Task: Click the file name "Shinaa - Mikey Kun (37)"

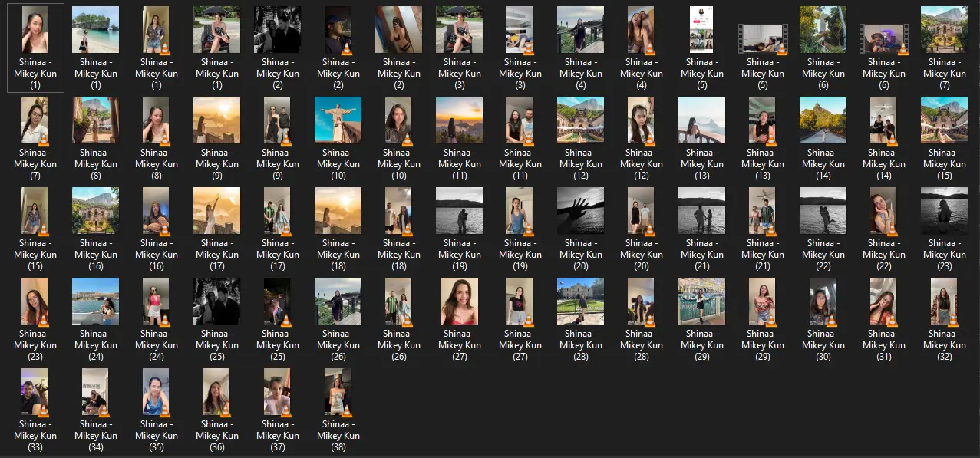Action: (x=278, y=435)
